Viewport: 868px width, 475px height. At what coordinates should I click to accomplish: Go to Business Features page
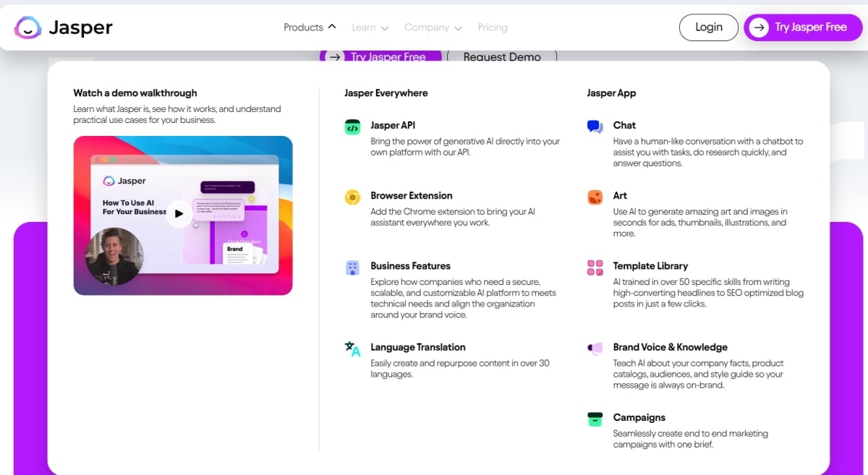pos(410,265)
